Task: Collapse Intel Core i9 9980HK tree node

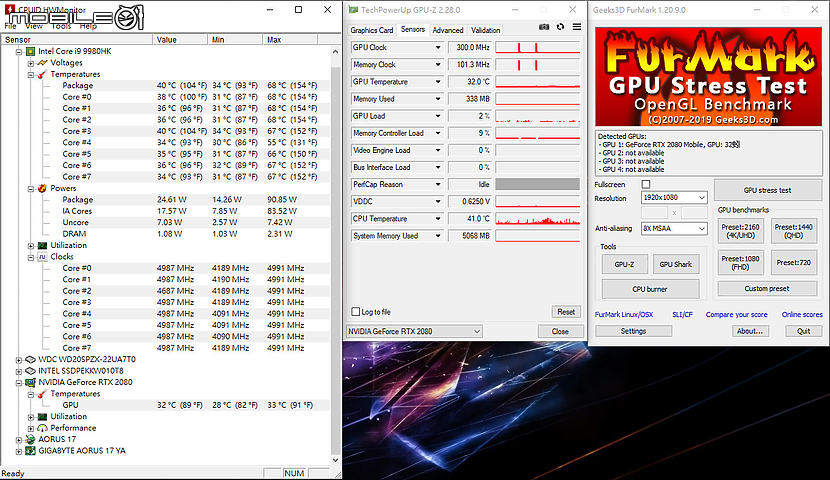Action: click(19, 52)
